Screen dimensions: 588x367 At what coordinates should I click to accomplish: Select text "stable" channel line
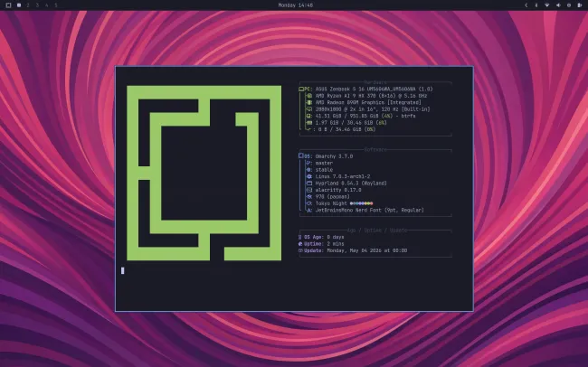pyautogui.click(x=324, y=170)
